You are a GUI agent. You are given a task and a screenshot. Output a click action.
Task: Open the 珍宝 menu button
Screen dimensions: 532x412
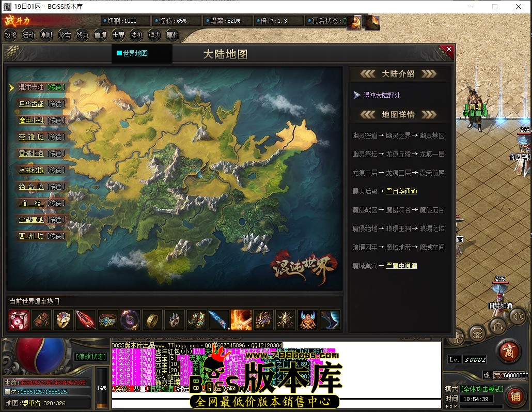pyautogui.click(x=65, y=35)
